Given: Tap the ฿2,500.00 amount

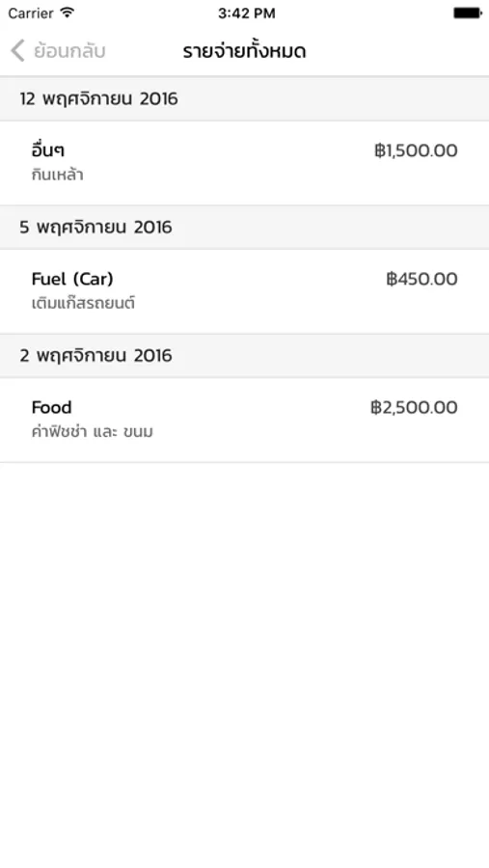Looking at the screenshot, I should click(x=414, y=407).
